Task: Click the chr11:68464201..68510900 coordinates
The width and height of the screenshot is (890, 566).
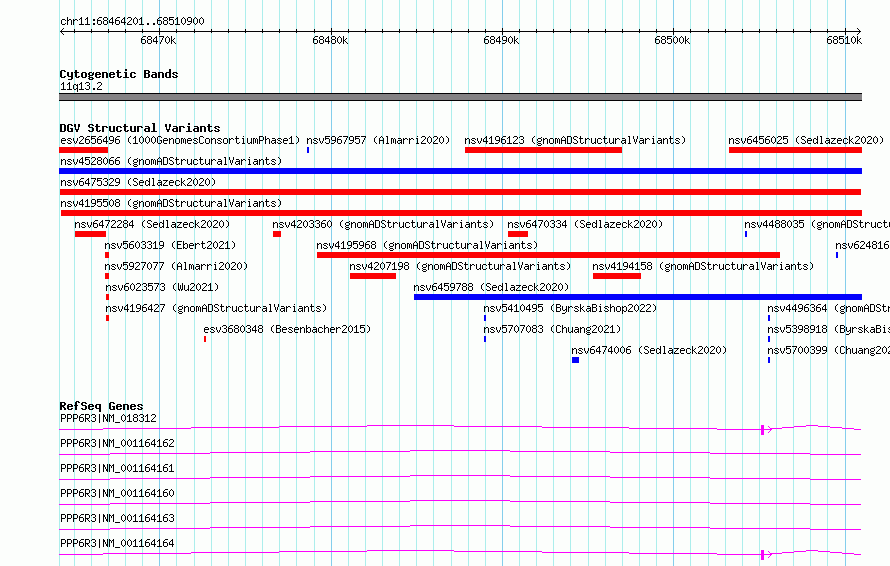Action: point(132,22)
